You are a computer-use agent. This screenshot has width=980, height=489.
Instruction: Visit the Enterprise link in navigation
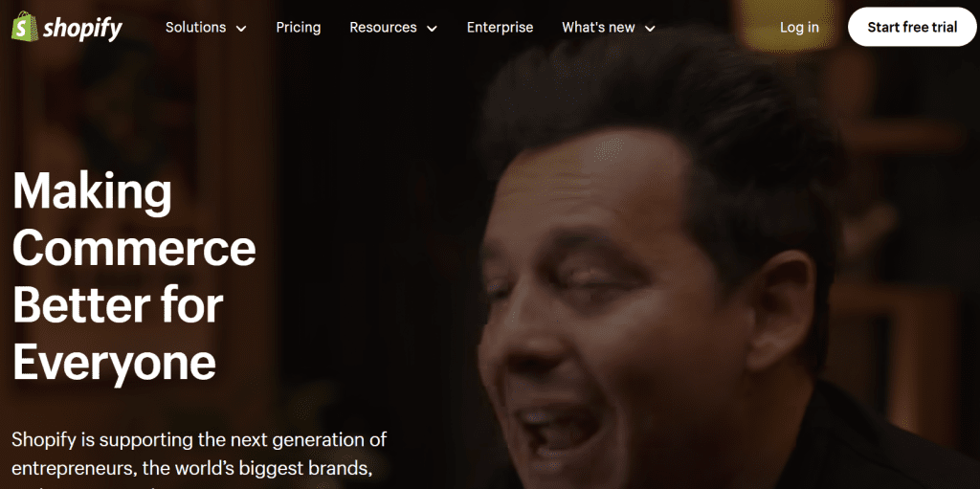coord(500,28)
